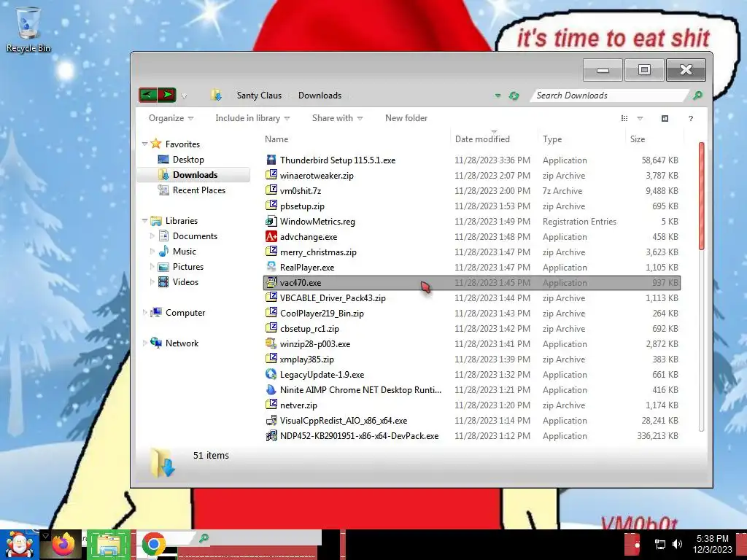Select the xmplay385.zip file name
The height and width of the screenshot is (560, 747).
point(307,359)
